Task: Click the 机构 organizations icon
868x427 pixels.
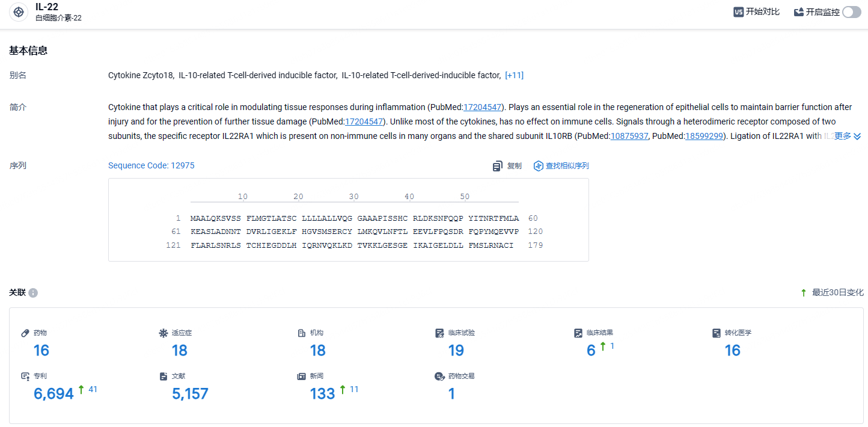Action: click(302, 333)
